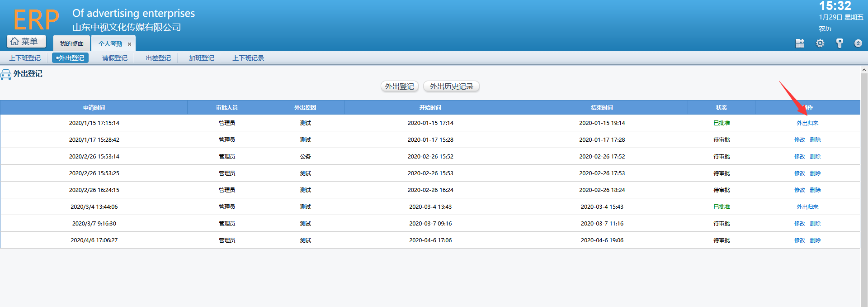Viewport: 868px width, 307px height.
Task: Click the scrollbar up arrow
Action: click(864, 70)
